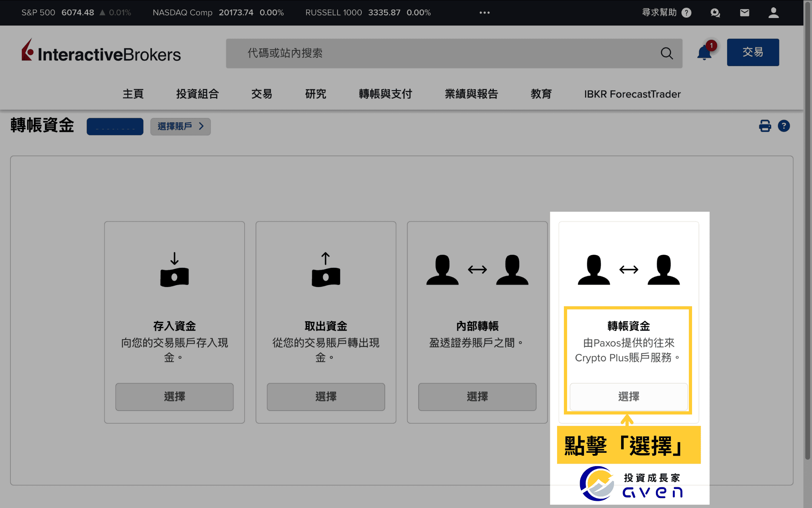Open the mail messages icon
This screenshot has height=508, width=812.
(744, 13)
